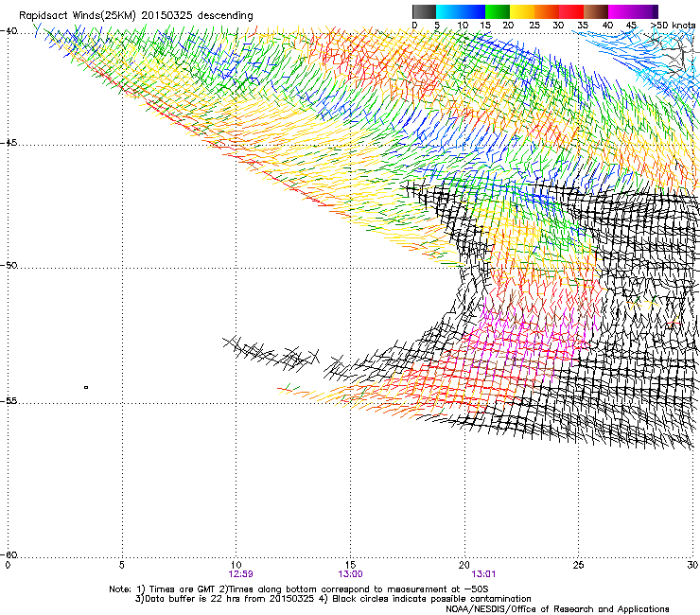Click the legend label '35'

(x=583, y=26)
